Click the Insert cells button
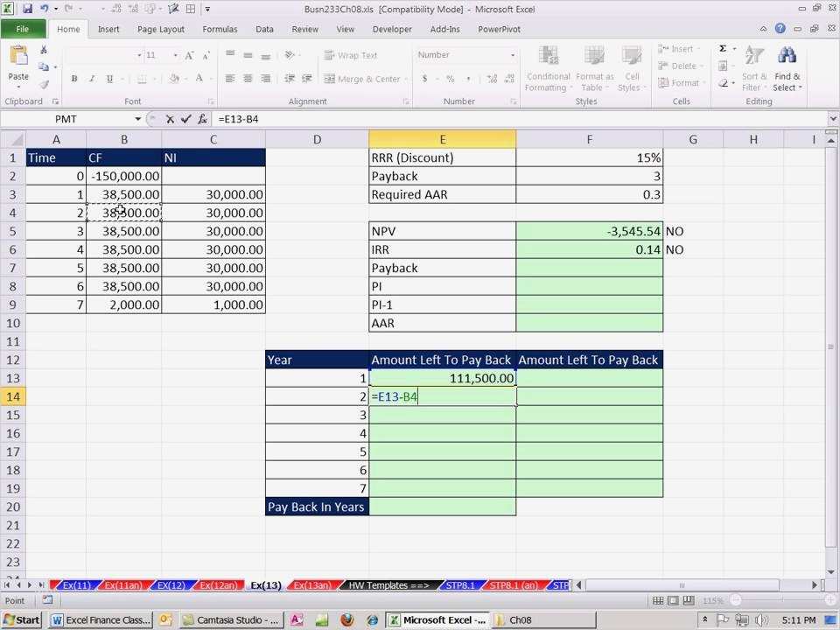The image size is (840, 630). [x=677, y=49]
